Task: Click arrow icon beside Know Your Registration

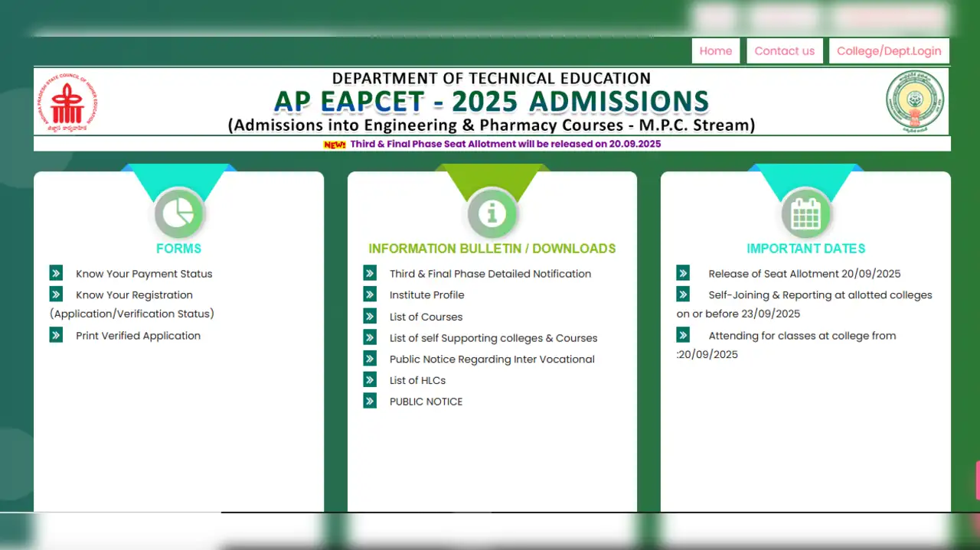Action: click(x=56, y=295)
